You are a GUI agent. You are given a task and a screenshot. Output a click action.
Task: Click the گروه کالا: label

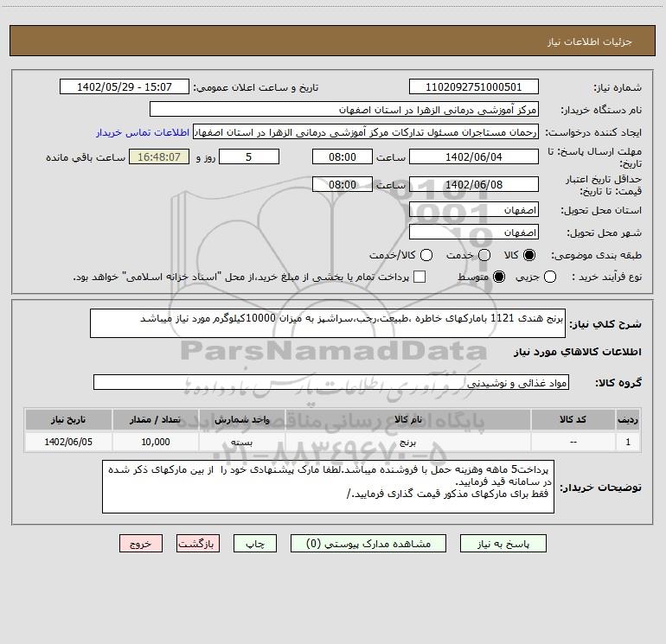pos(618,383)
